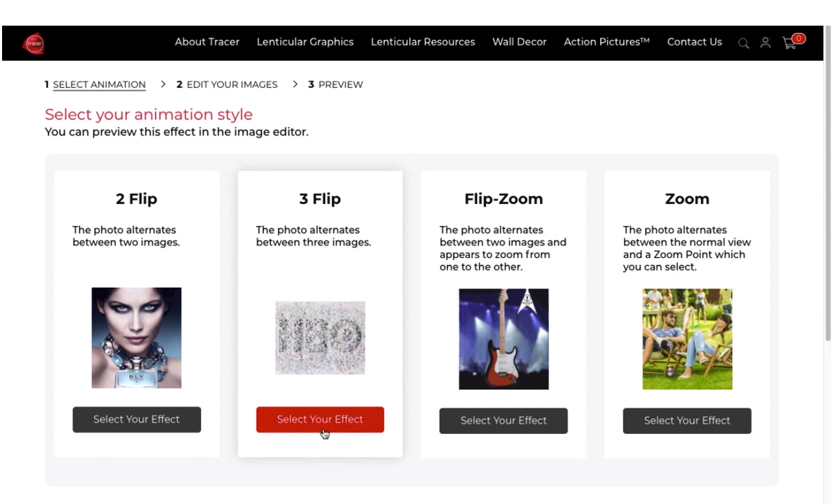Open the Lenticular Graphics menu

pyautogui.click(x=305, y=42)
